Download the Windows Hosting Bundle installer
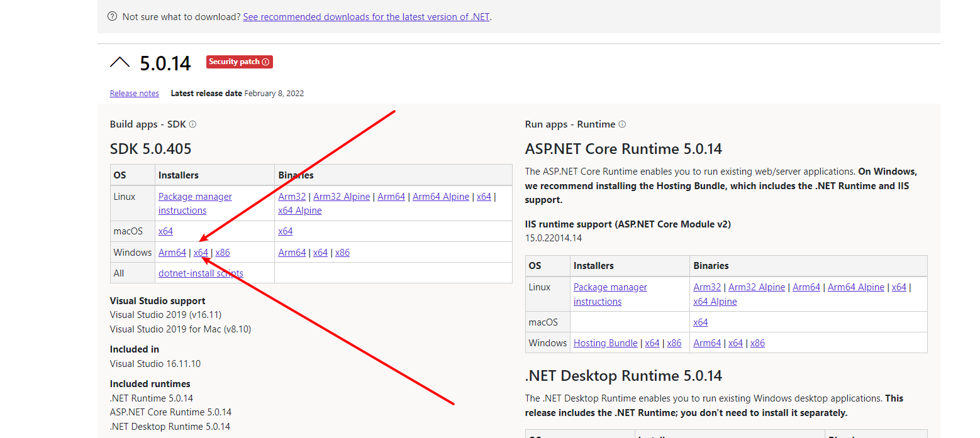Screen dimensions: 980x438 [606, 343]
